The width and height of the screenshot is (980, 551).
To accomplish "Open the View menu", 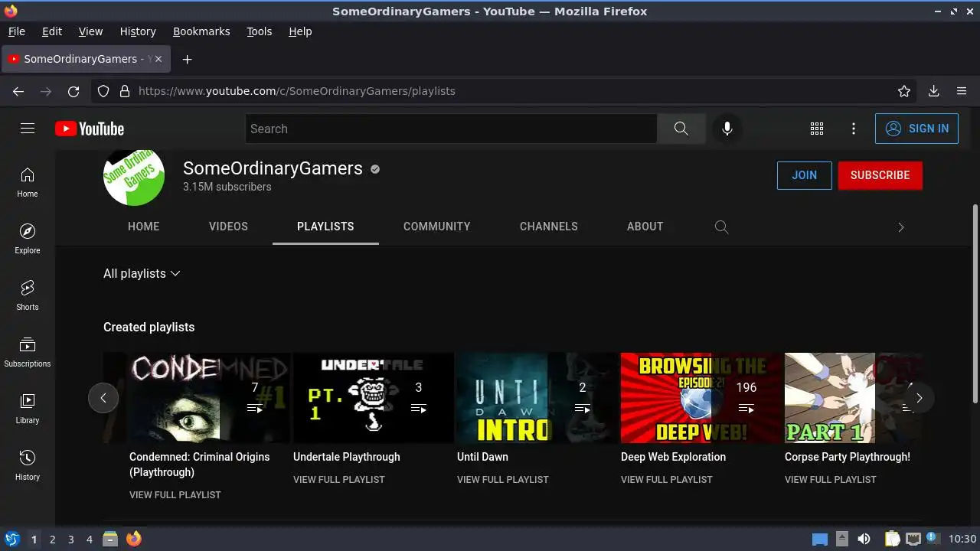I will [90, 31].
